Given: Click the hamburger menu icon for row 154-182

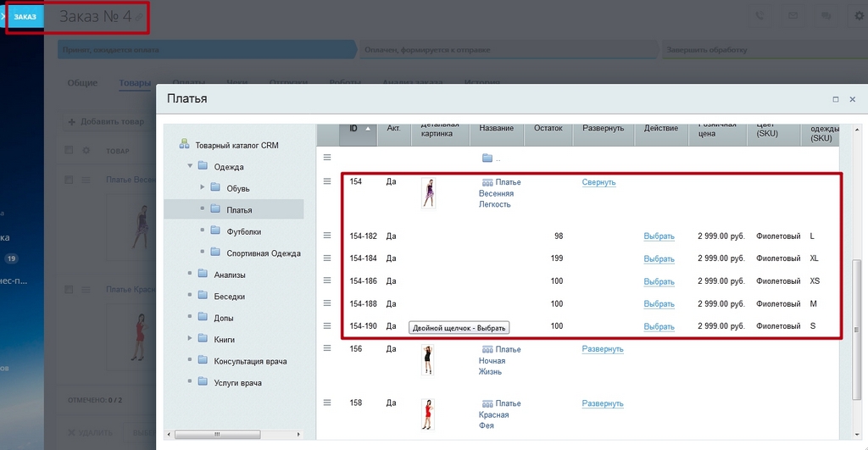Looking at the screenshot, I should [327, 236].
